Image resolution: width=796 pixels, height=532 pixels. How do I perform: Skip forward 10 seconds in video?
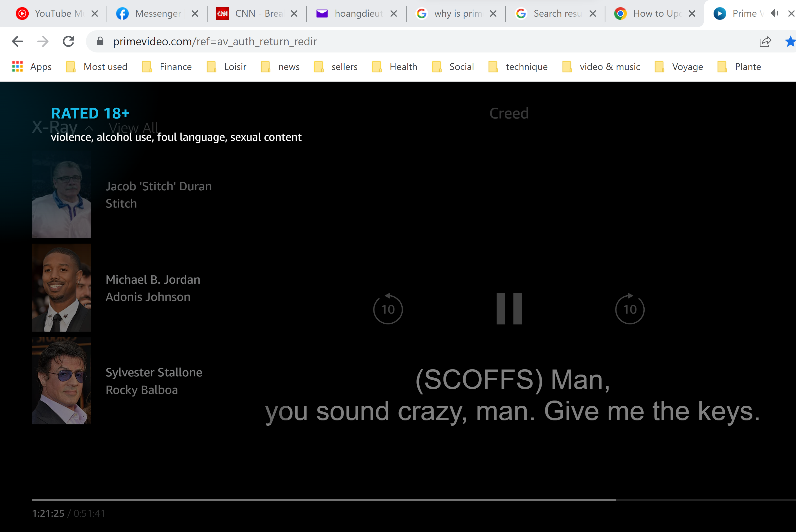coord(630,308)
